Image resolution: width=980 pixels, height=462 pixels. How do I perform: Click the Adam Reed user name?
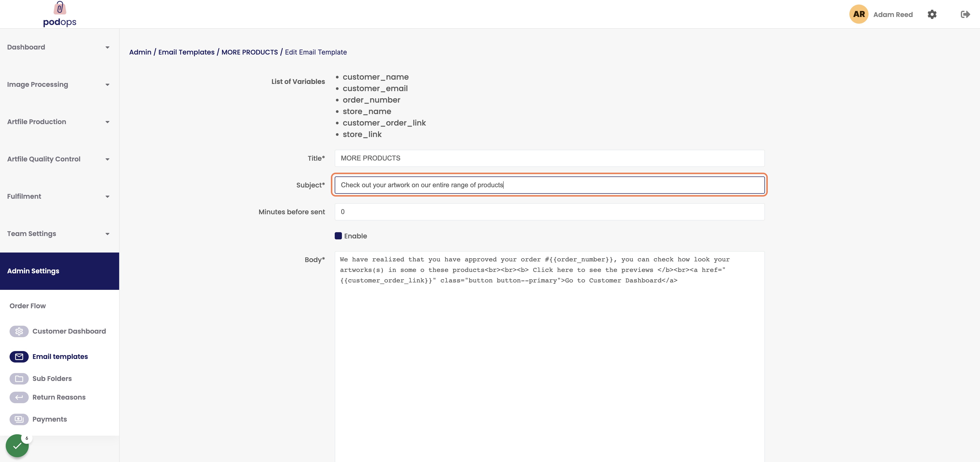click(893, 14)
